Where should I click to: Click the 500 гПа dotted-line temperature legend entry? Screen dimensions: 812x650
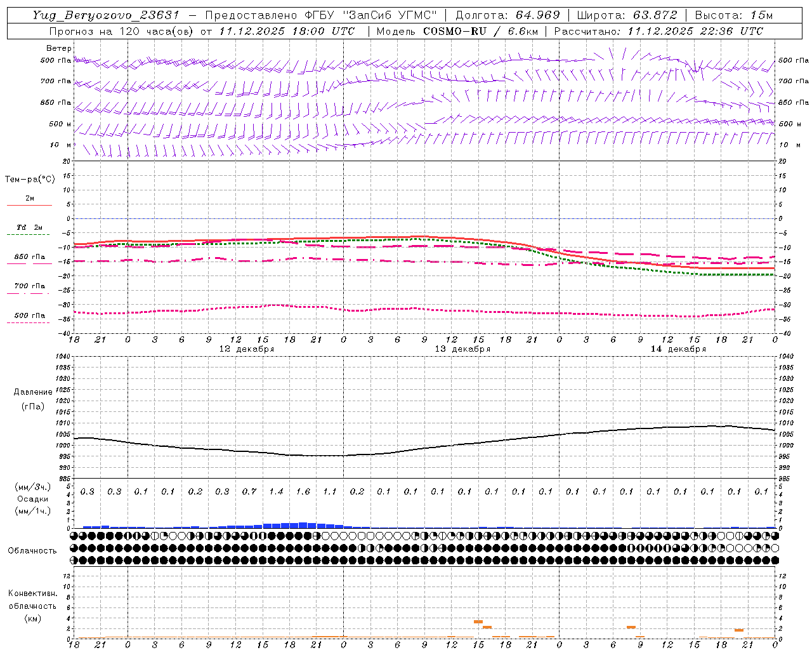coord(30,315)
